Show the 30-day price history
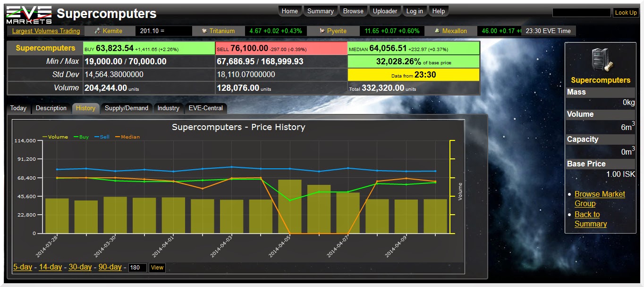The image size is (644, 287). (x=80, y=267)
